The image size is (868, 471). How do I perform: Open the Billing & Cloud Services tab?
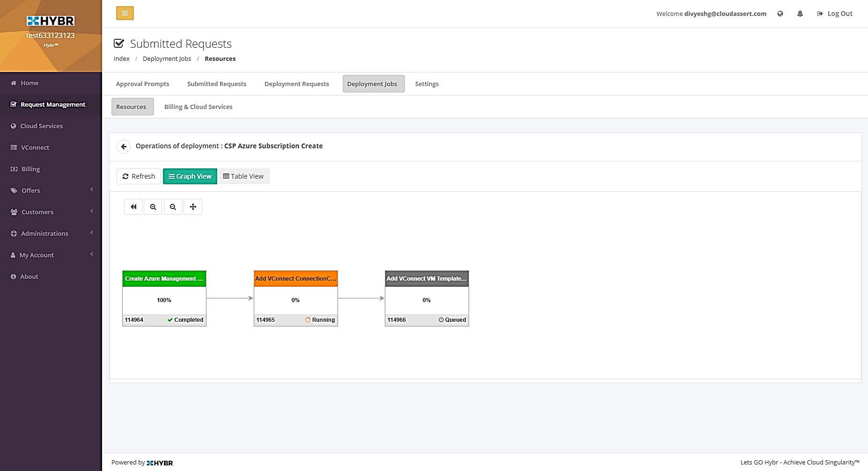(x=198, y=107)
